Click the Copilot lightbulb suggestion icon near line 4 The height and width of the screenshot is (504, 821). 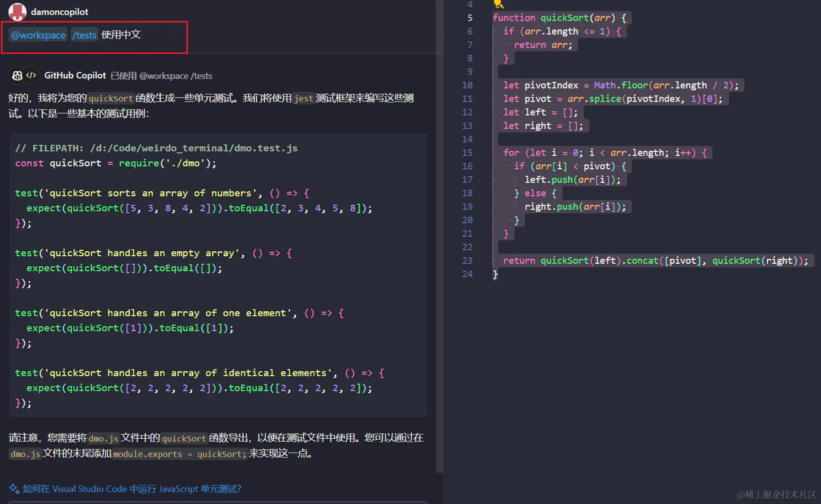point(498,4)
